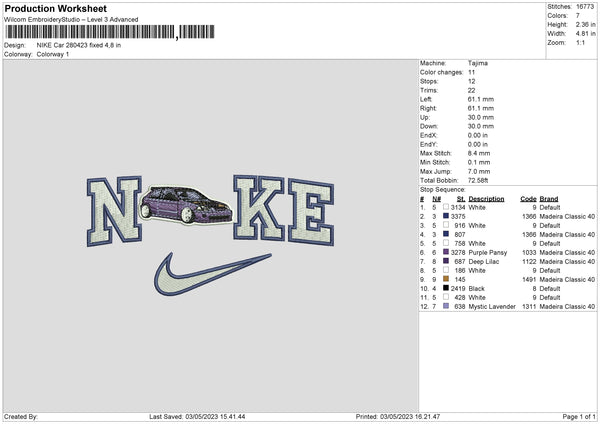Click code "1491" in stop 9 row

point(529,280)
